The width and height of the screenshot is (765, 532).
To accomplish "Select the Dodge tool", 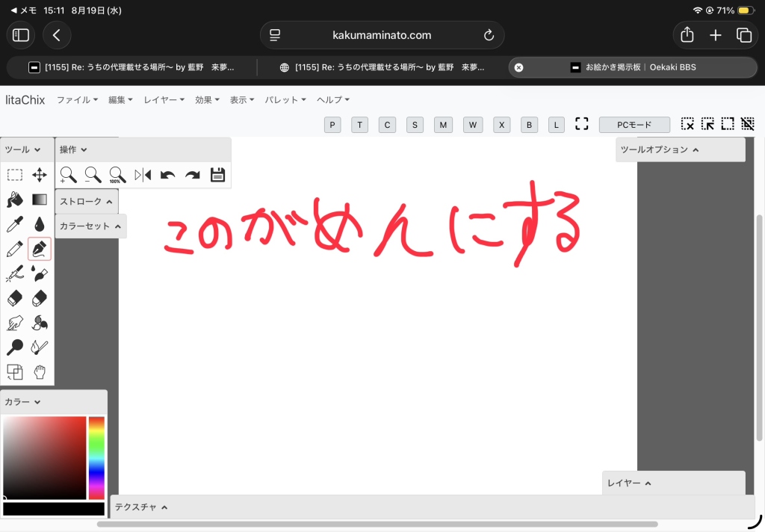I will 15,347.
